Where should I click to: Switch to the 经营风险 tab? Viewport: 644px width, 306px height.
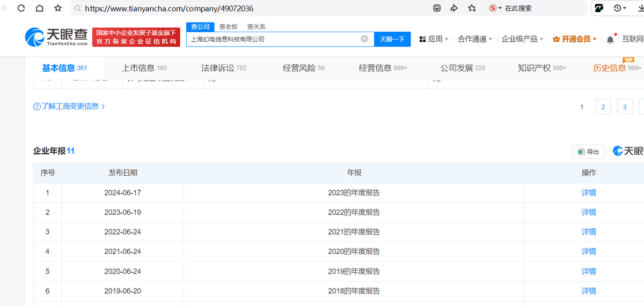click(x=303, y=68)
